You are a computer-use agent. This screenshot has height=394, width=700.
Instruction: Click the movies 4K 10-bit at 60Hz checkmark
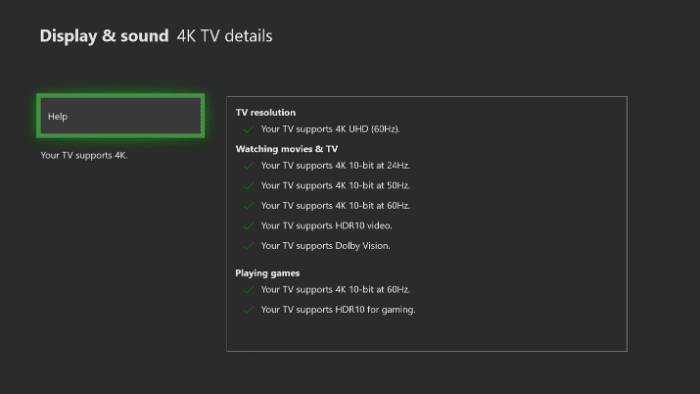[x=249, y=206]
